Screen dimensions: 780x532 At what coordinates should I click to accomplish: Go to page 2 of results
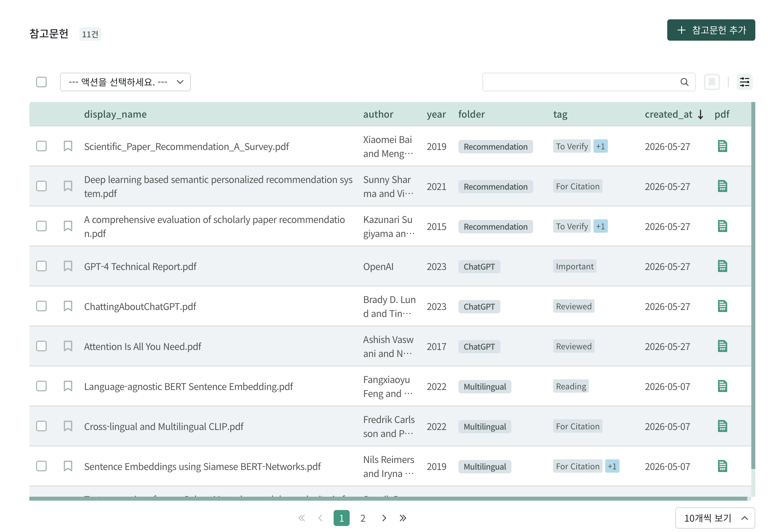(363, 518)
